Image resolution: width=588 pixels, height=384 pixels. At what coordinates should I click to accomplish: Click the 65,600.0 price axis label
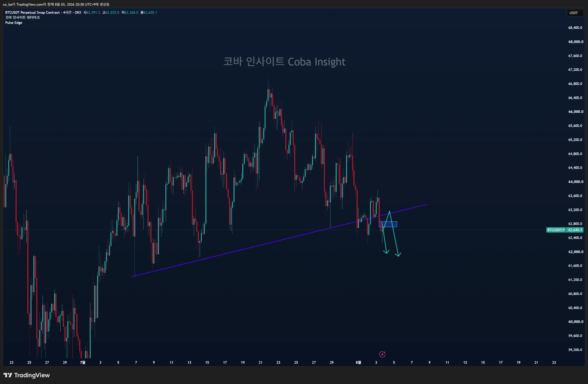[575, 126]
